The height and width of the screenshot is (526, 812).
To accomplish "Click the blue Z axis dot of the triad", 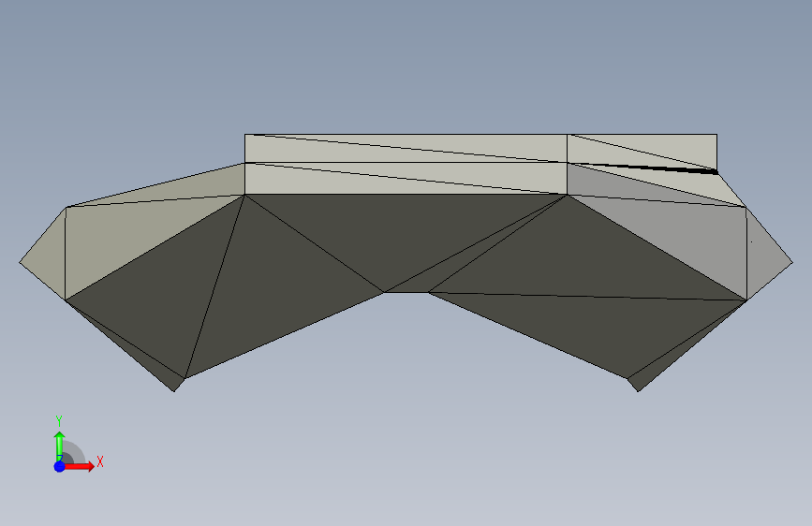I will 60,466.
